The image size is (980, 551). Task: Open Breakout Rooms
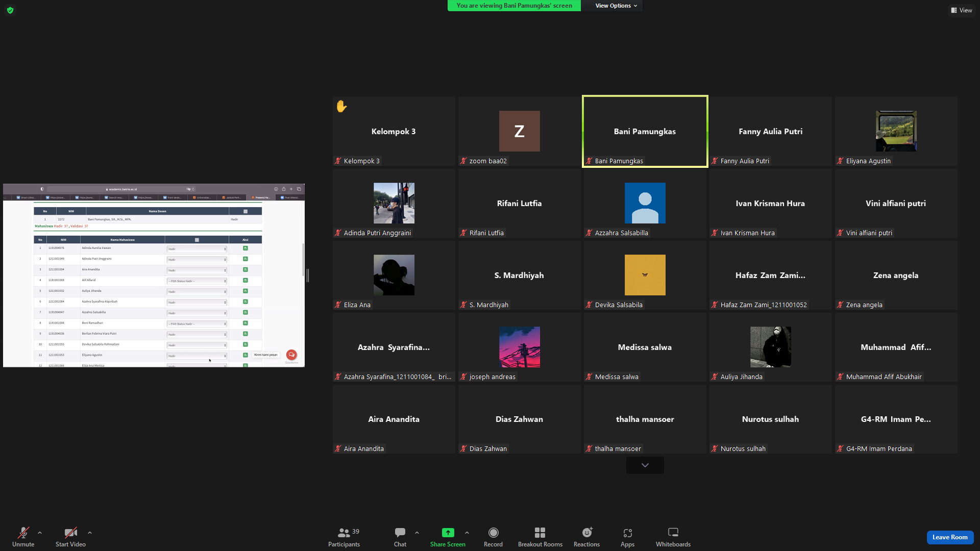[540, 537]
